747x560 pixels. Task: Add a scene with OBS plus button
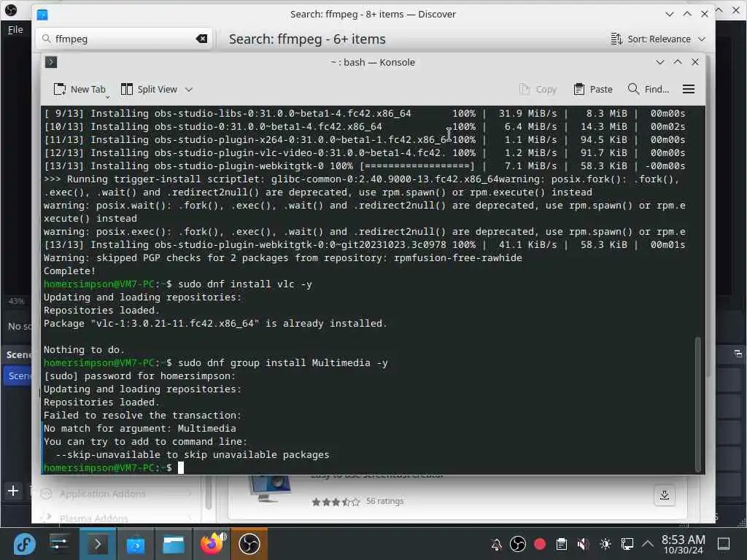(13, 491)
